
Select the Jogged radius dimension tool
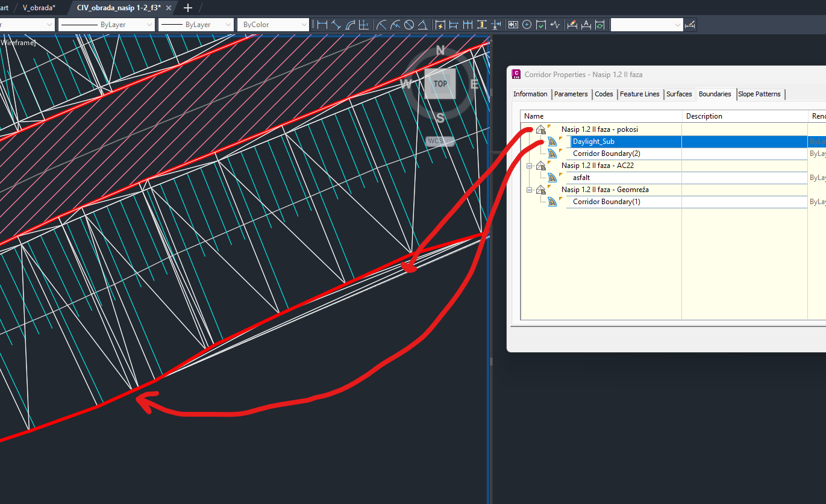tap(395, 25)
